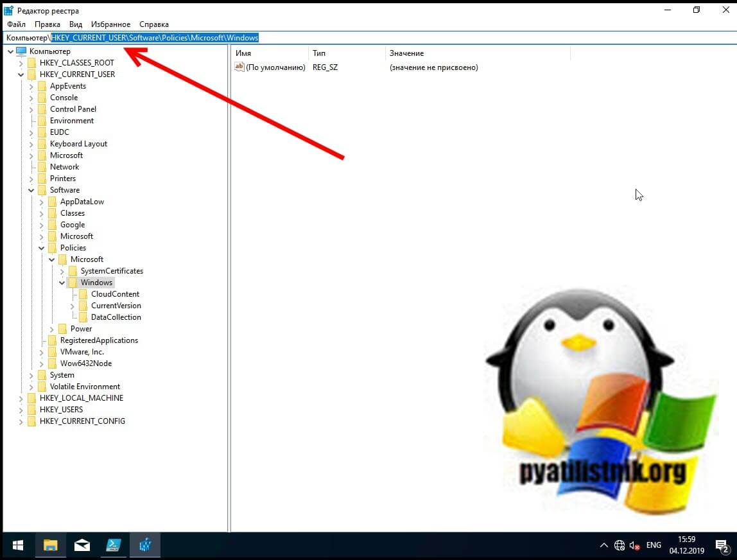
Task: Click the REG_SZ type cell
Action: pos(325,67)
